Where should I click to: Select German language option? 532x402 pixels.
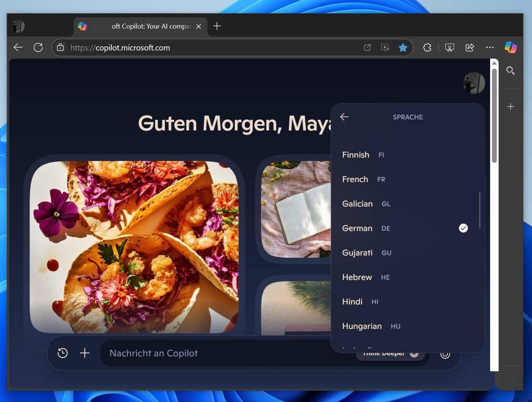click(357, 228)
